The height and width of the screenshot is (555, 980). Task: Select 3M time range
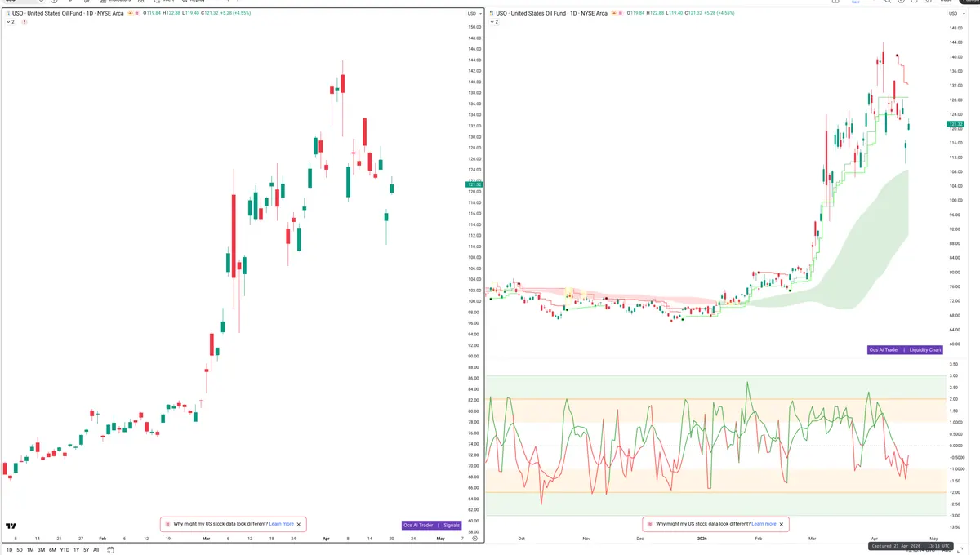(41, 550)
